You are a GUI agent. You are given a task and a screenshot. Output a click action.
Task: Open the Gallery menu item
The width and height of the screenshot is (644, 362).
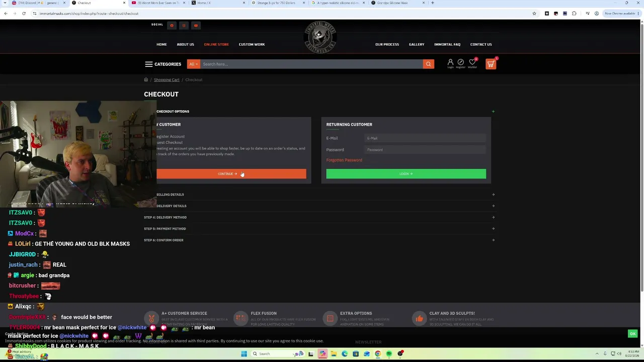[417, 44]
